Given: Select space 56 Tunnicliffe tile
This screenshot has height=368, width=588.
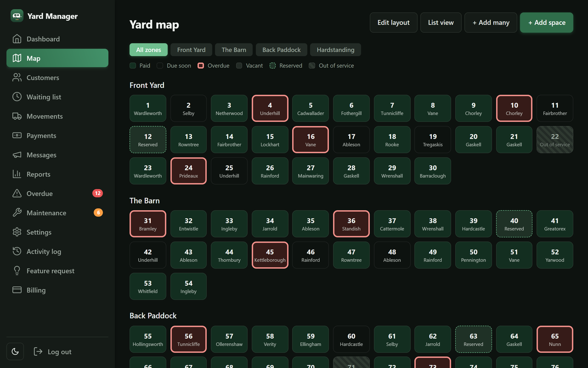Looking at the screenshot, I should coord(188,339).
